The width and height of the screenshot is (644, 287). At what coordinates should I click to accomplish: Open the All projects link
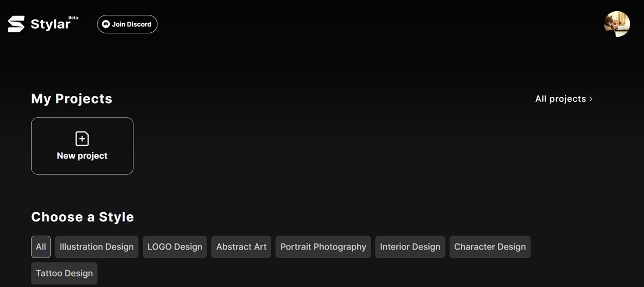(x=564, y=99)
